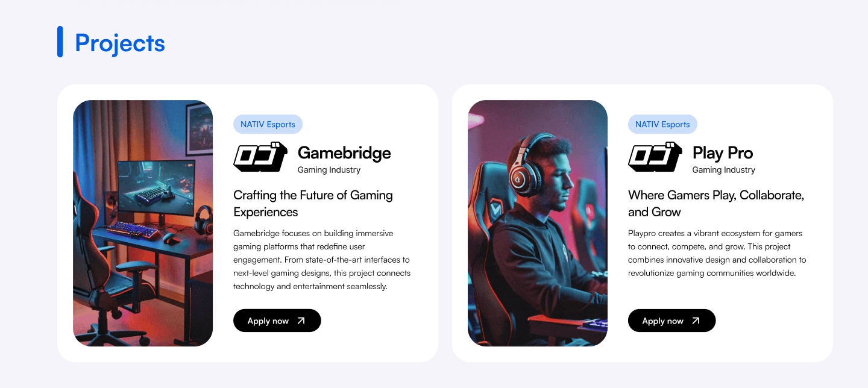Click the arrow icon in Play Pro's Apply now button

[x=696, y=321]
